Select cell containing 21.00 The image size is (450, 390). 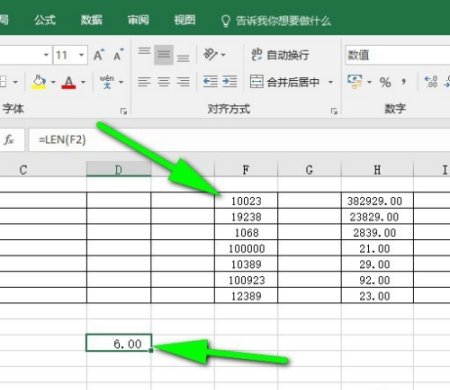pyautogui.click(x=377, y=249)
